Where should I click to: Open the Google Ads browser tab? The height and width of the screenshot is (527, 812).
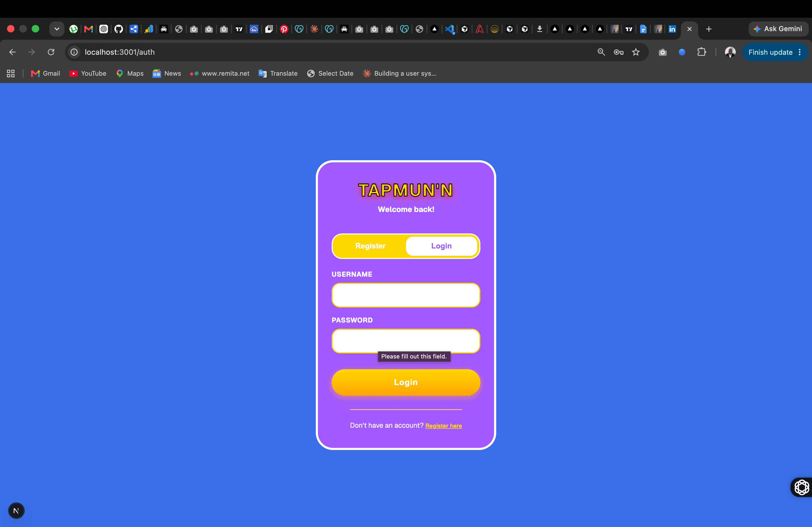point(149,29)
